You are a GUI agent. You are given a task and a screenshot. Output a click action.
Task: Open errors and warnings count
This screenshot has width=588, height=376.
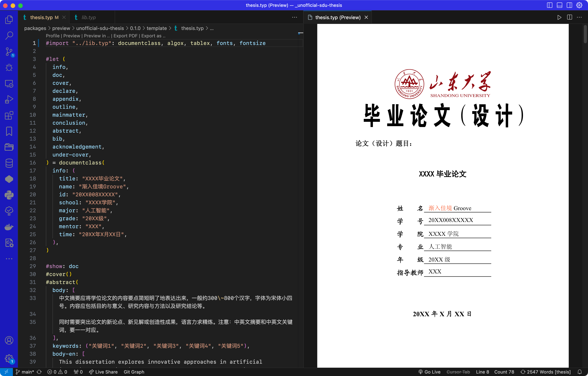57,372
